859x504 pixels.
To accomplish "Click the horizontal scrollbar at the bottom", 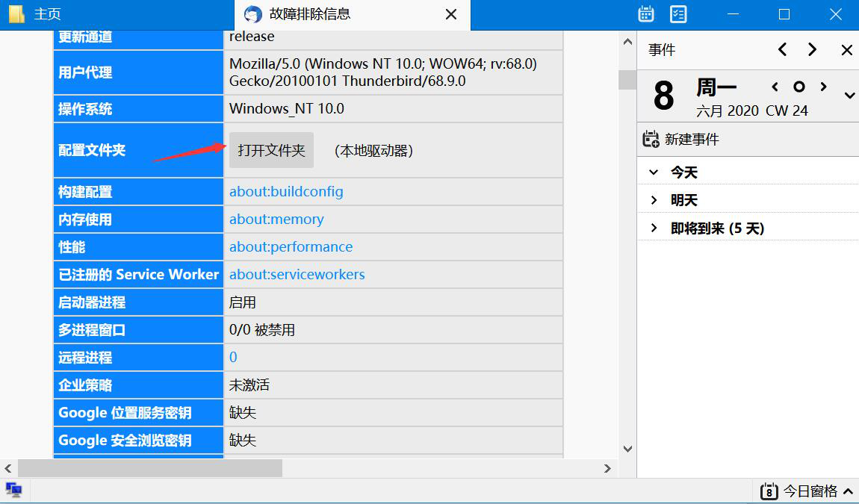I will pyautogui.click(x=149, y=469).
